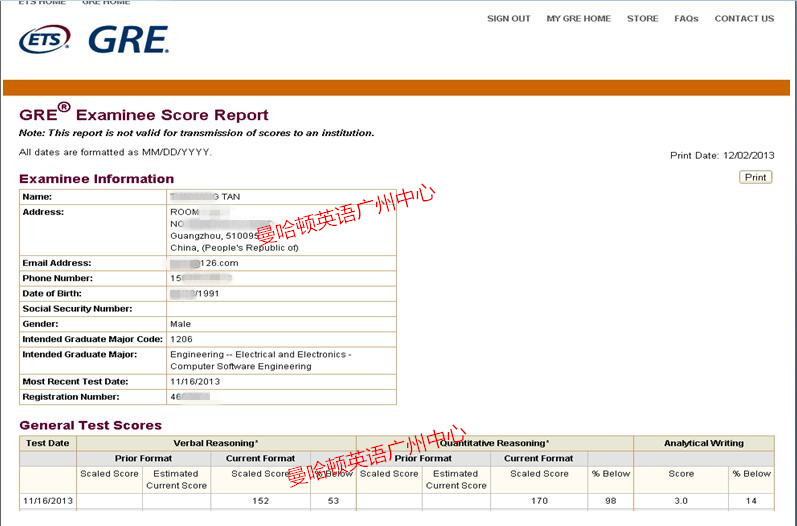The image size is (797, 526).
Task: Click the large GRE logo
Action: pyautogui.click(x=128, y=40)
